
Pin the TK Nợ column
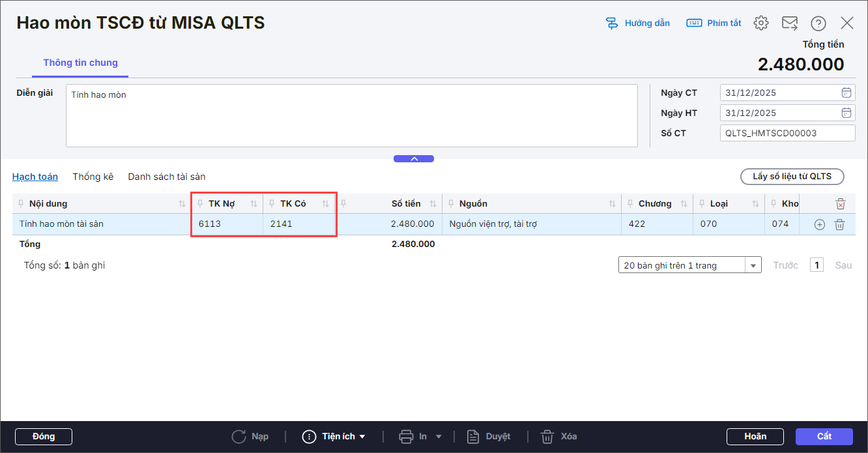pos(201,204)
